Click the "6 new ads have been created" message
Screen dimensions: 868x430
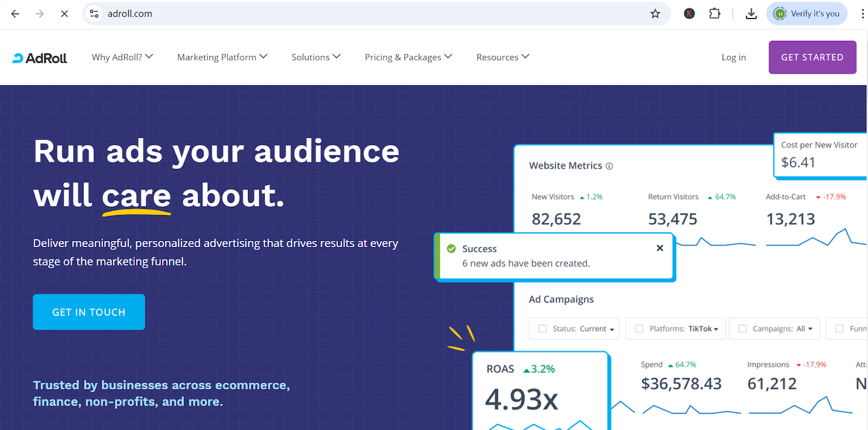(x=526, y=263)
